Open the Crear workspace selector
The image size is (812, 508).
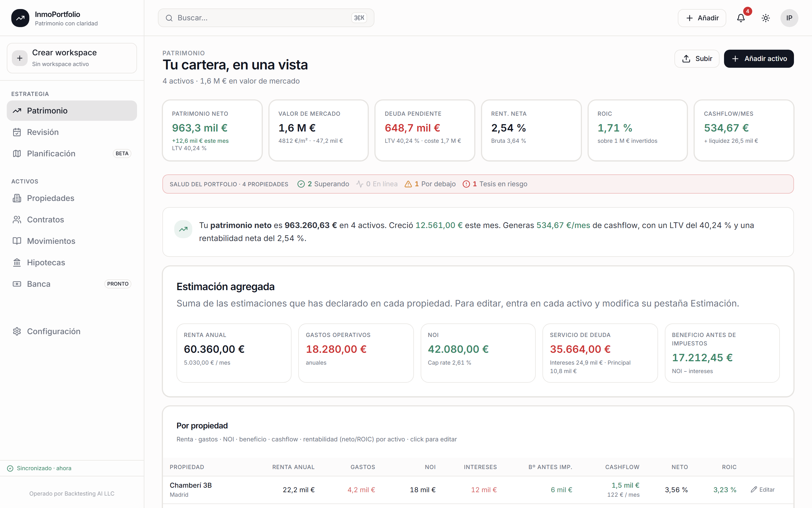click(72, 58)
